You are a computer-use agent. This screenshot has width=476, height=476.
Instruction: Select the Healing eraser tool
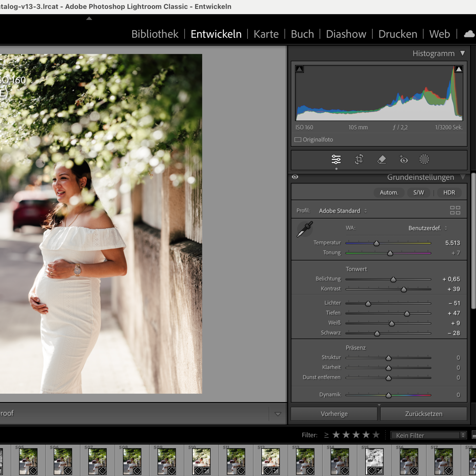(x=382, y=159)
